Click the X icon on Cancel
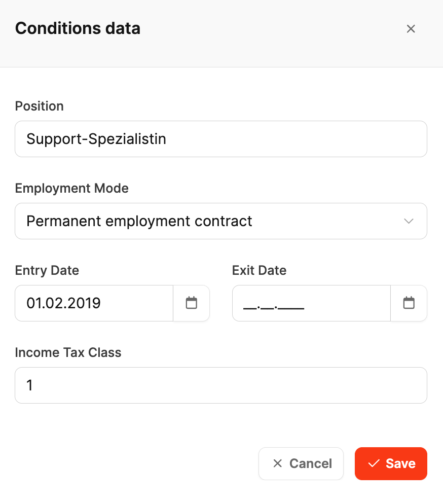The height and width of the screenshot is (504, 443). tap(277, 463)
